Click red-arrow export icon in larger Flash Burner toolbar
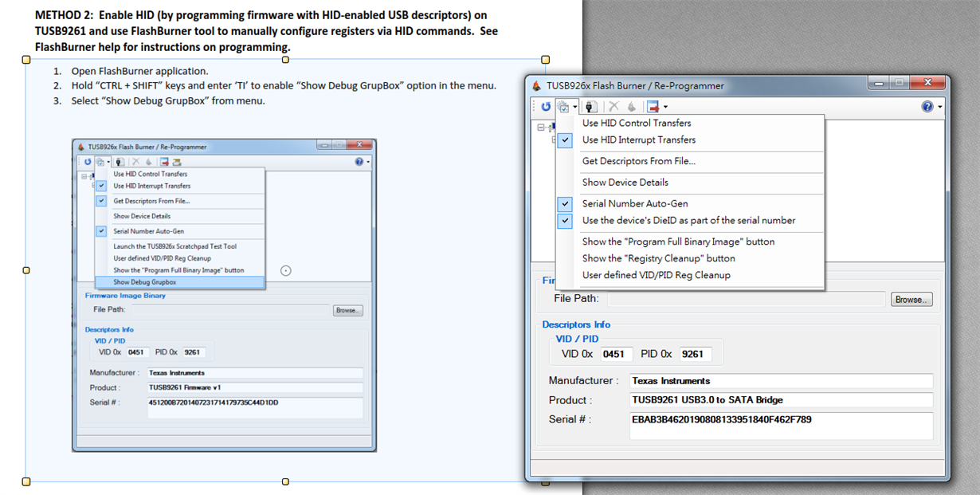This screenshot has width=980, height=495. coord(653,107)
